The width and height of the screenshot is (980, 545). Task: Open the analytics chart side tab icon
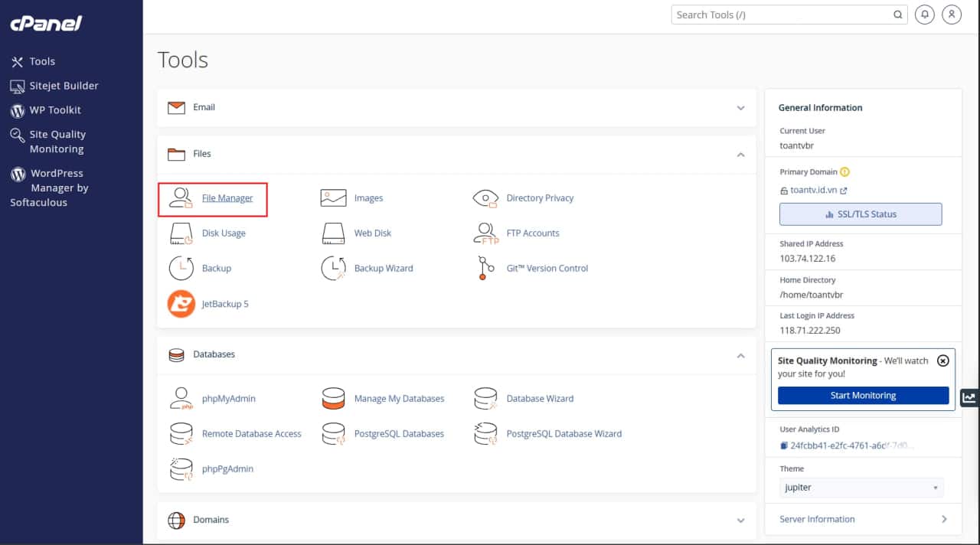click(x=970, y=397)
